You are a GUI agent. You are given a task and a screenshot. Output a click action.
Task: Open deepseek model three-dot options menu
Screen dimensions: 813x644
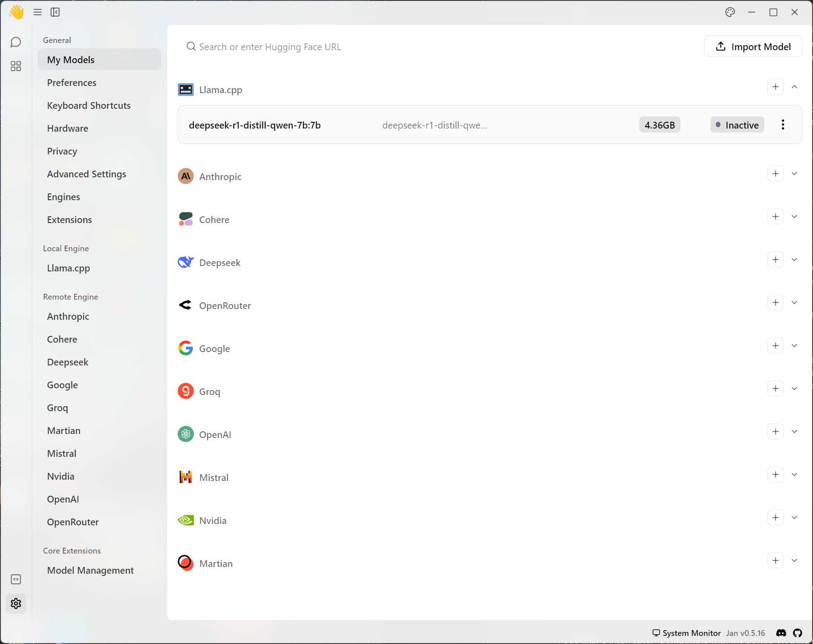click(783, 125)
